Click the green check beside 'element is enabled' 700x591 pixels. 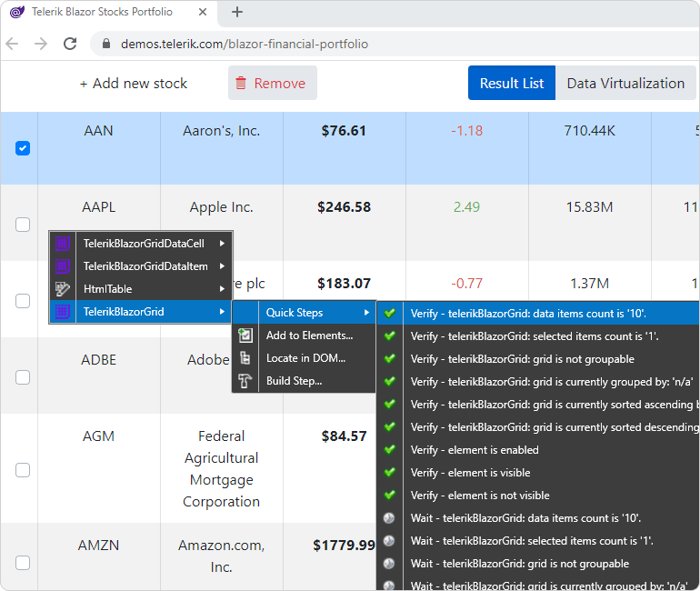[x=390, y=449]
